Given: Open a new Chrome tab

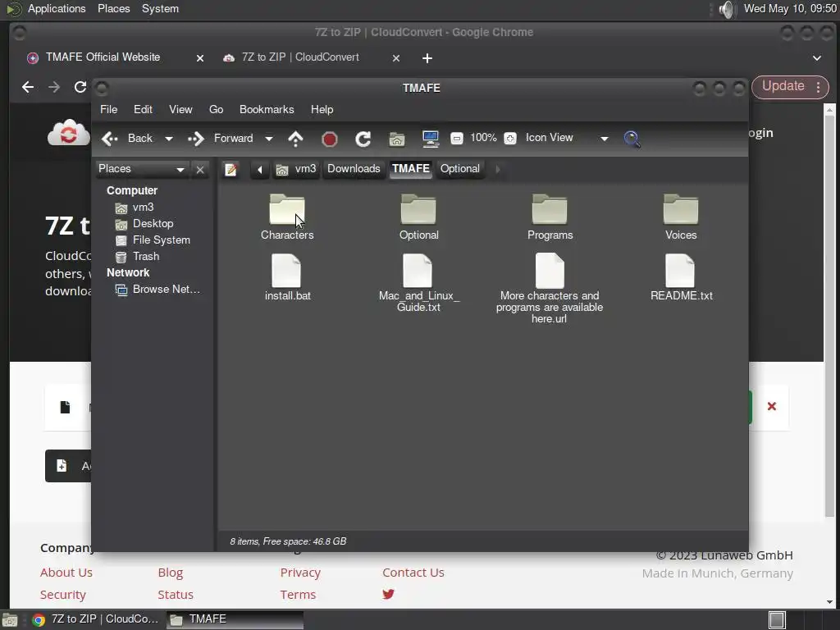Looking at the screenshot, I should [427, 58].
